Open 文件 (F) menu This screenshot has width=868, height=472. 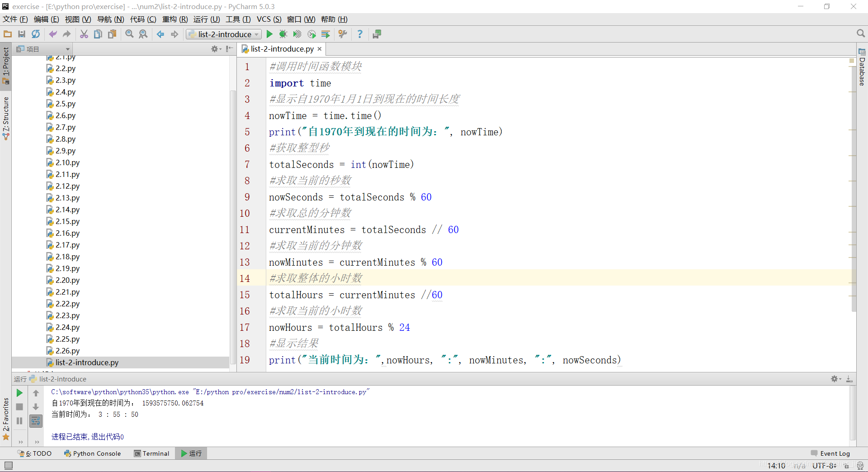point(15,19)
